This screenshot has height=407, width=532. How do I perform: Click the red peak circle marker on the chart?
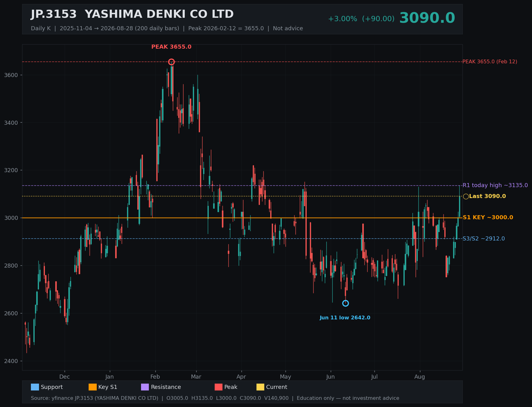[x=171, y=62]
